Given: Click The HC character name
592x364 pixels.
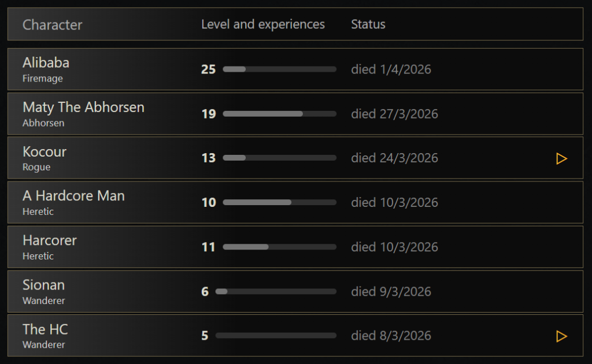Looking at the screenshot, I should (45, 329).
